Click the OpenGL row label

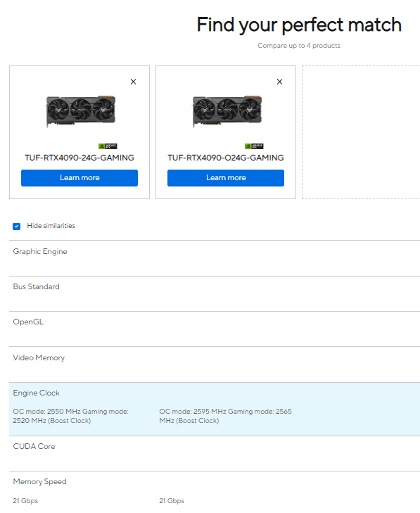28,322
